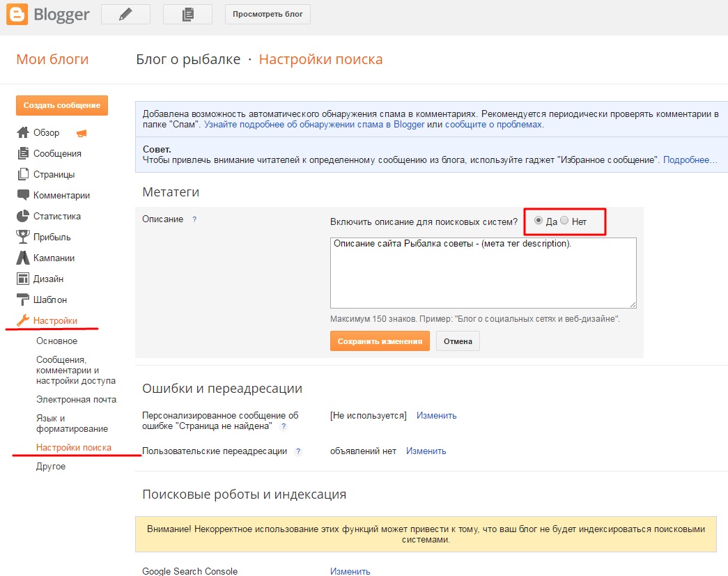Viewport: 728px width, 576px height.
Task: Open the Основное settings submenu item
Action: [57, 341]
